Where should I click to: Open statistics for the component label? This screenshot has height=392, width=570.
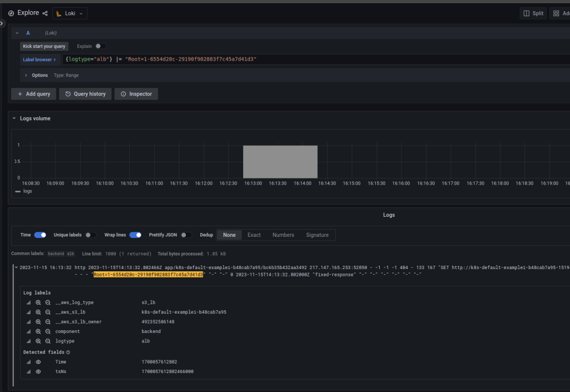click(x=28, y=331)
